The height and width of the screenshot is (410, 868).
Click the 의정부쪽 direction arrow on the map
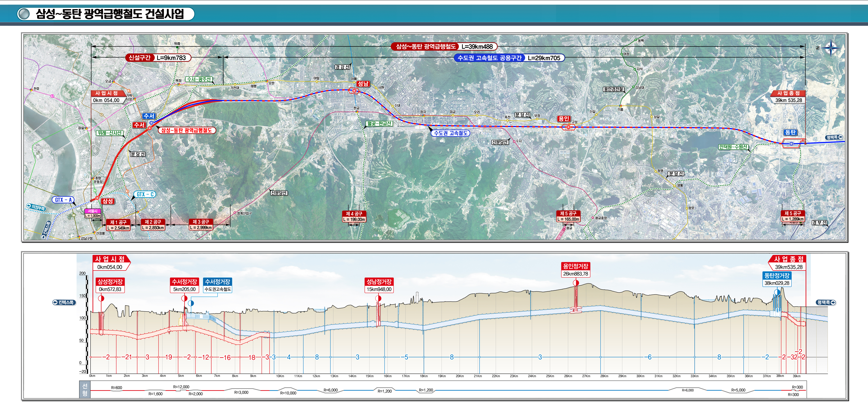click(36, 207)
